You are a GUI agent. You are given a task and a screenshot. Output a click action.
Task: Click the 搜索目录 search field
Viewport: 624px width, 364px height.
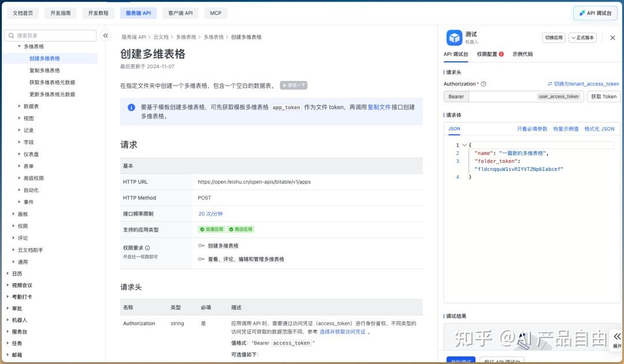(x=50, y=35)
